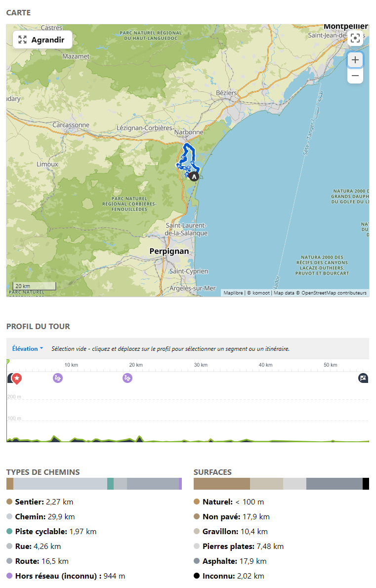Click the 30 km tick on the profile axis
376x588 pixels.
click(201, 365)
